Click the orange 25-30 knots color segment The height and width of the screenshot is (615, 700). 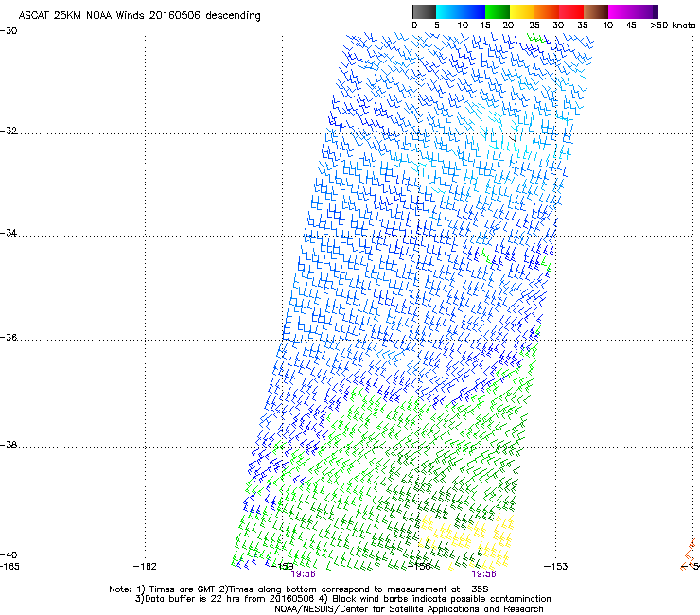click(x=547, y=11)
